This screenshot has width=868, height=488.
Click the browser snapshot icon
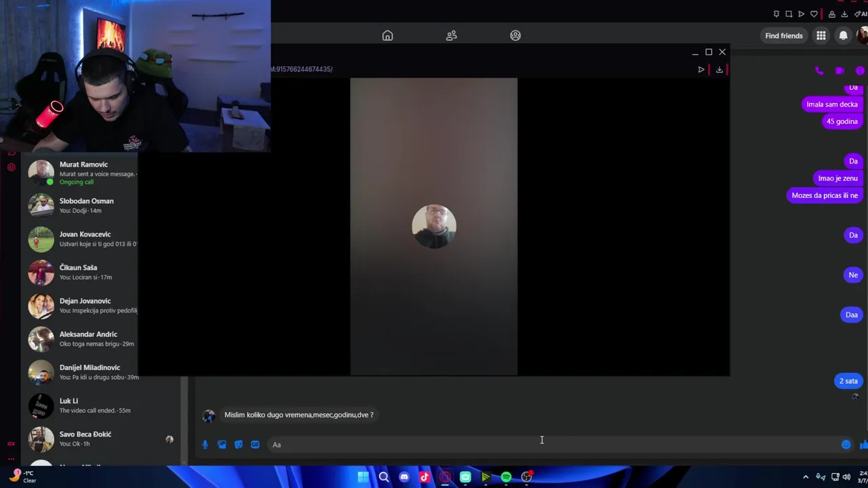(789, 14)
